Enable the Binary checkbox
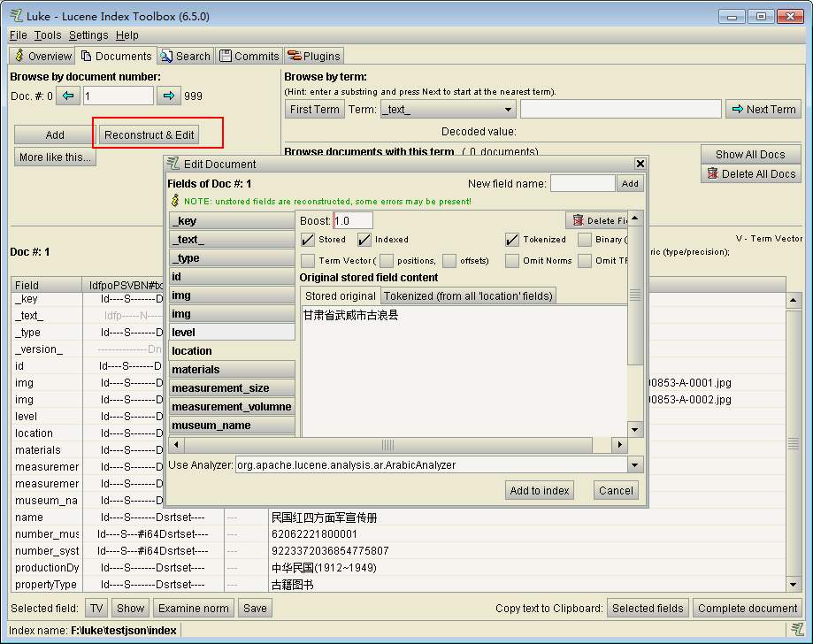 [585, 240]
